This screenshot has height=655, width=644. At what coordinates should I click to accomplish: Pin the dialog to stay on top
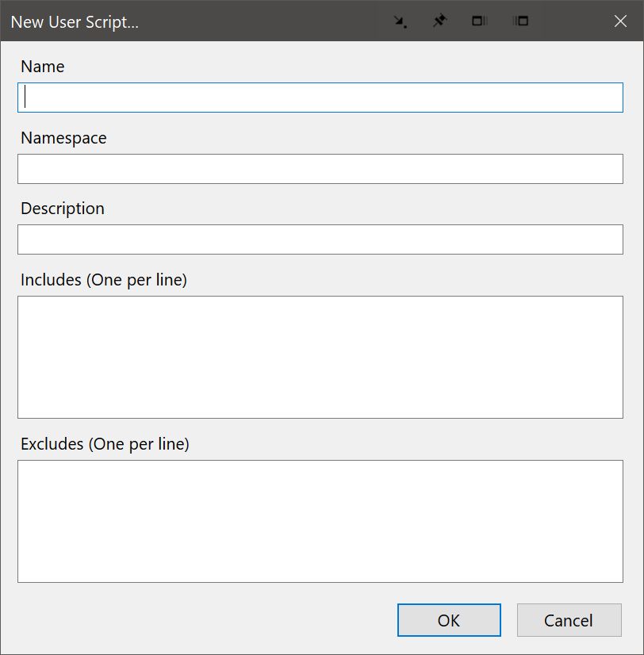tap(439, 21)
